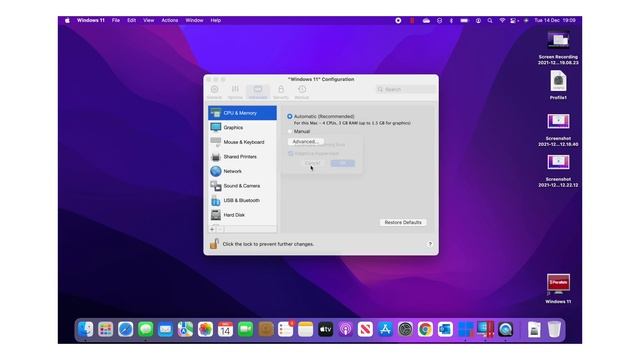
Task: Click Cancel in the advanced settings sheet
Action: (x=312, y=163)
